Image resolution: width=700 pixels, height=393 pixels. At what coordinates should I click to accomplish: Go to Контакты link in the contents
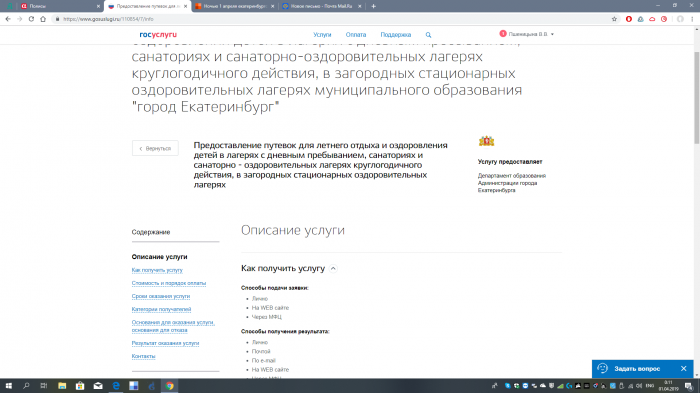(x=143, y=356)
